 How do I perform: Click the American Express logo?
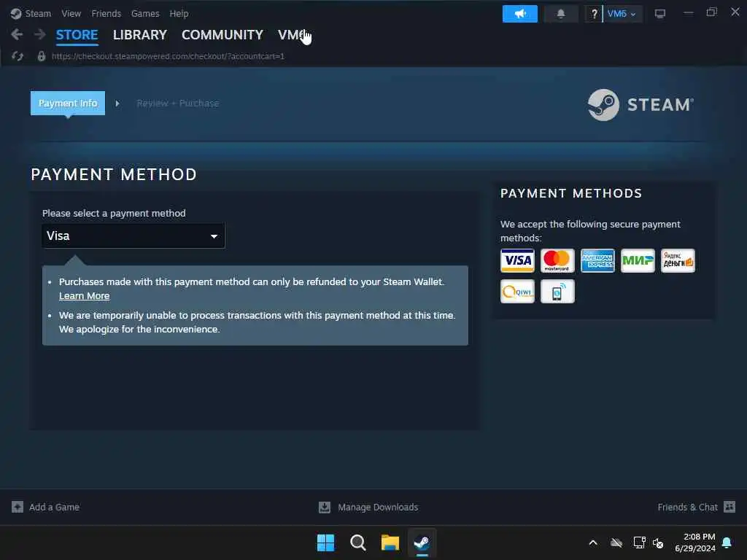[597, 260]
